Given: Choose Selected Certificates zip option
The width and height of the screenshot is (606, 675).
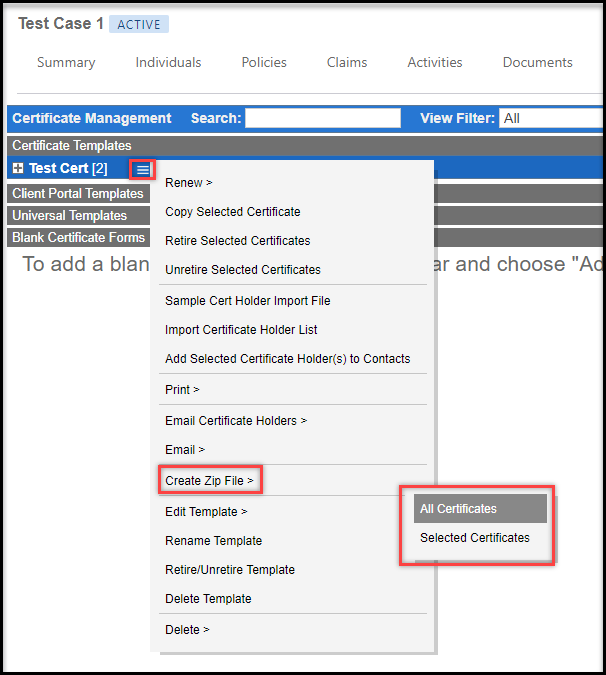Looking at the screenshot, I should (x=475, y=538).
